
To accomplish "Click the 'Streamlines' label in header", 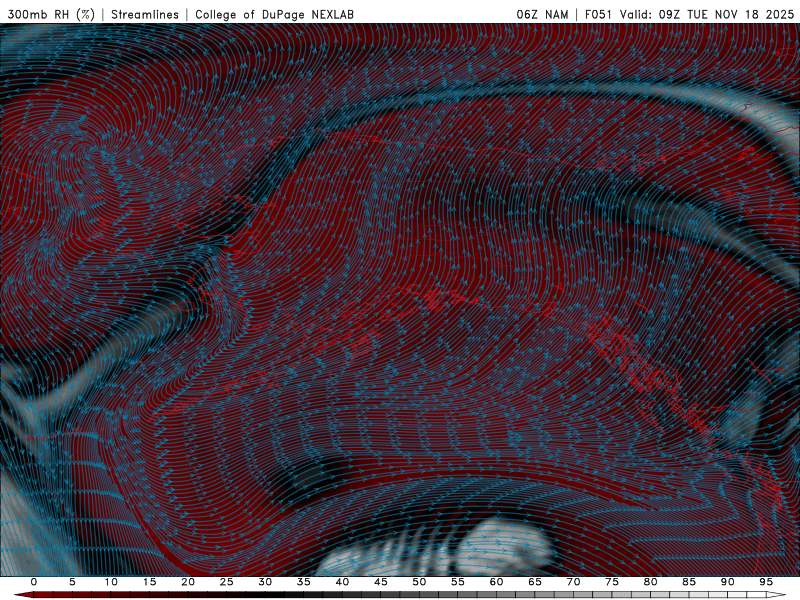I will (145, 15).
